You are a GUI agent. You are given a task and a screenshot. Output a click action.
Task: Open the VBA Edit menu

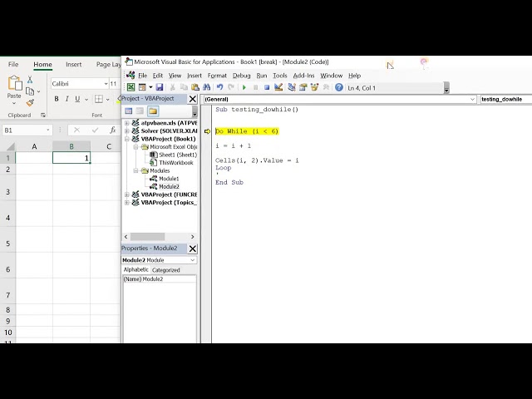click(157, 76)
